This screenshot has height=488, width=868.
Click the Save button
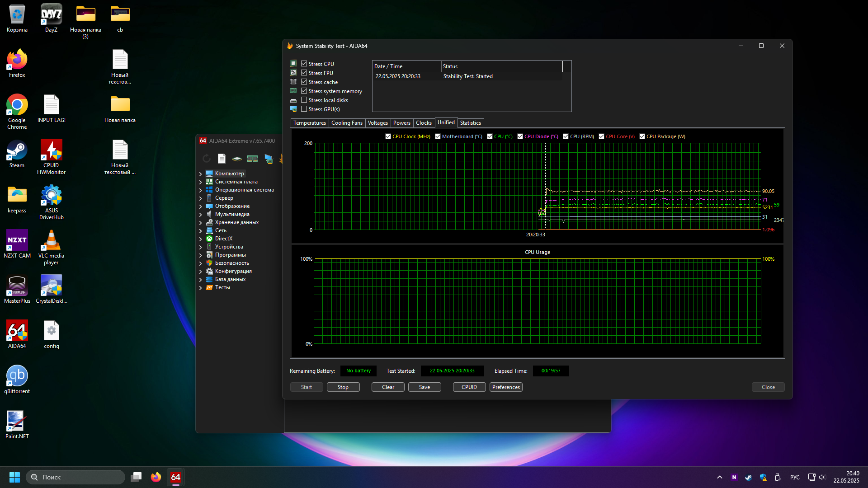point(425,387)
